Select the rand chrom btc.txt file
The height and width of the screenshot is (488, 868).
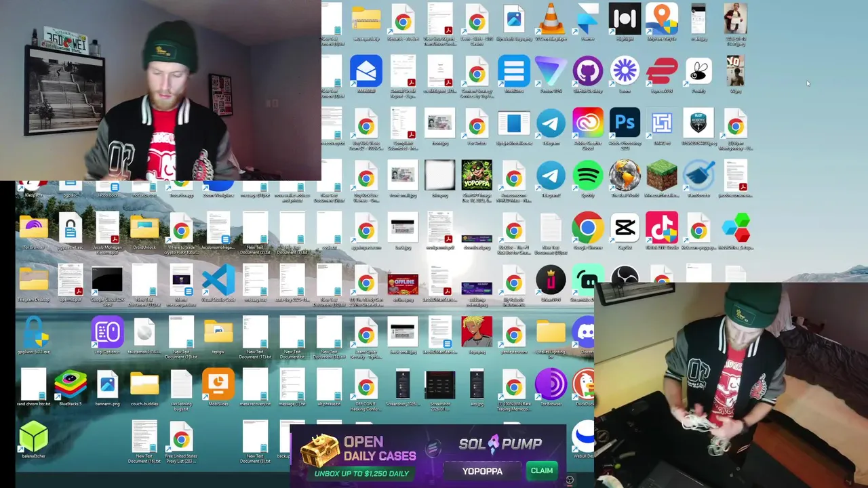tap(33, 385)
